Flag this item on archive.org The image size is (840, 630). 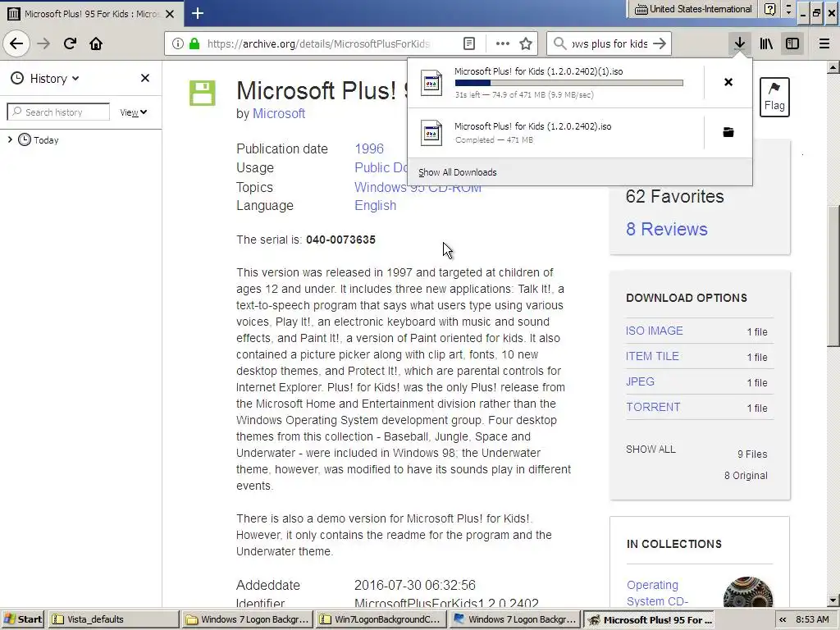click(774, 97)
